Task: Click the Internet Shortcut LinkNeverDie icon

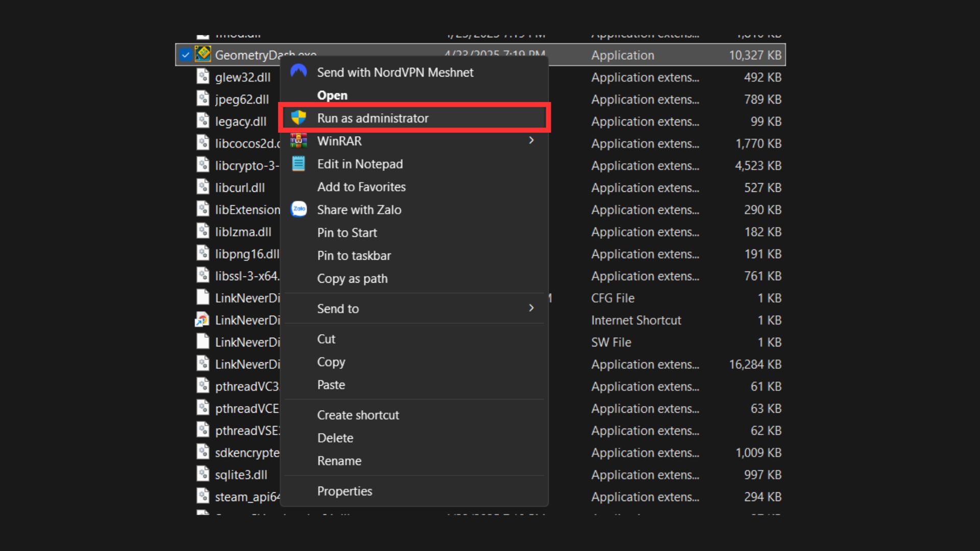Action: point(202,319)
